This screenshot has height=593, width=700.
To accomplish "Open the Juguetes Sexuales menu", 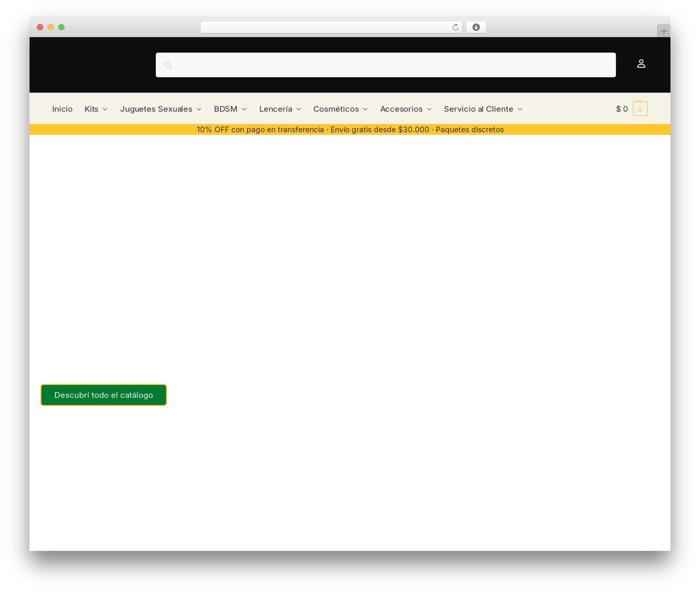I will pos(156,109).
